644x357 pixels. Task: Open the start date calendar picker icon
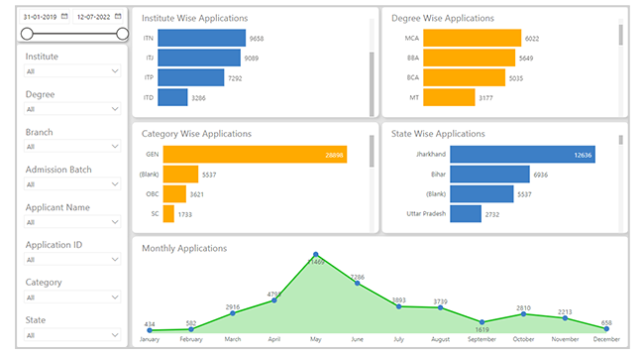click(64, 17)
